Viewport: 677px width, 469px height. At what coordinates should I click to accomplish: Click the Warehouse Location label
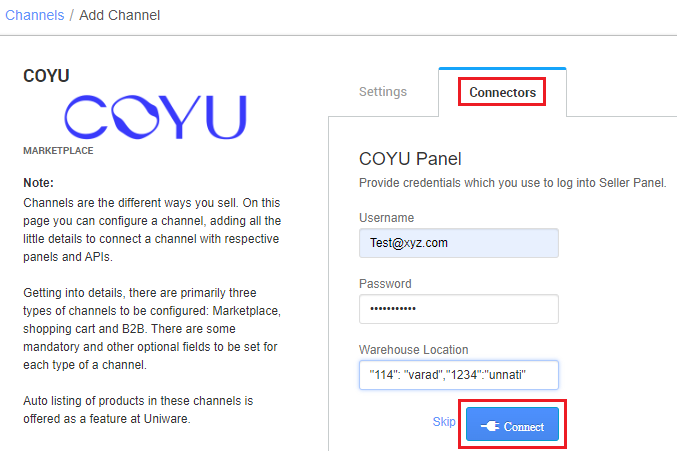click(414, 350)
